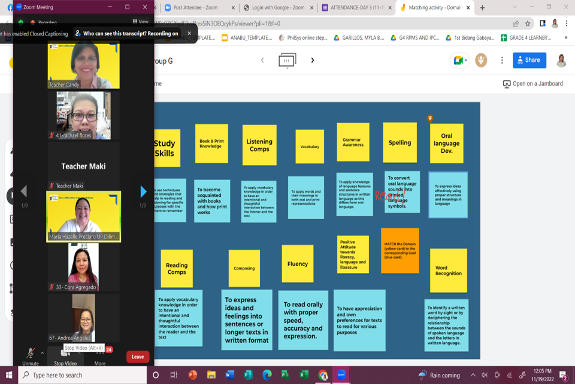Select the 'Word Recognition' sticky note
575x384 pixels.
[x=448, y=271]
